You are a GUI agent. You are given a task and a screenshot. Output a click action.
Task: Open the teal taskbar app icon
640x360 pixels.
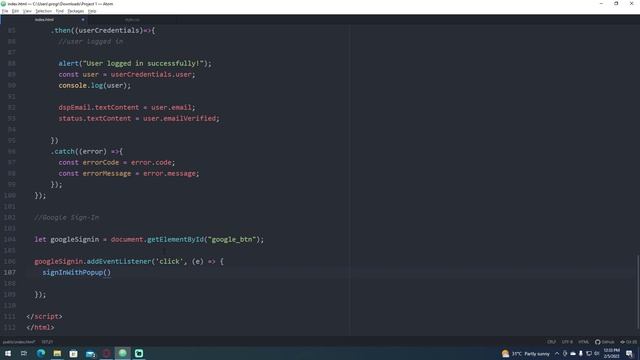139,353
